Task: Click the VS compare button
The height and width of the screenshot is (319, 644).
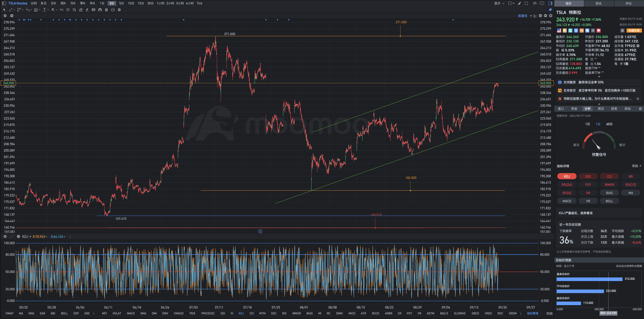Action: 534,3
